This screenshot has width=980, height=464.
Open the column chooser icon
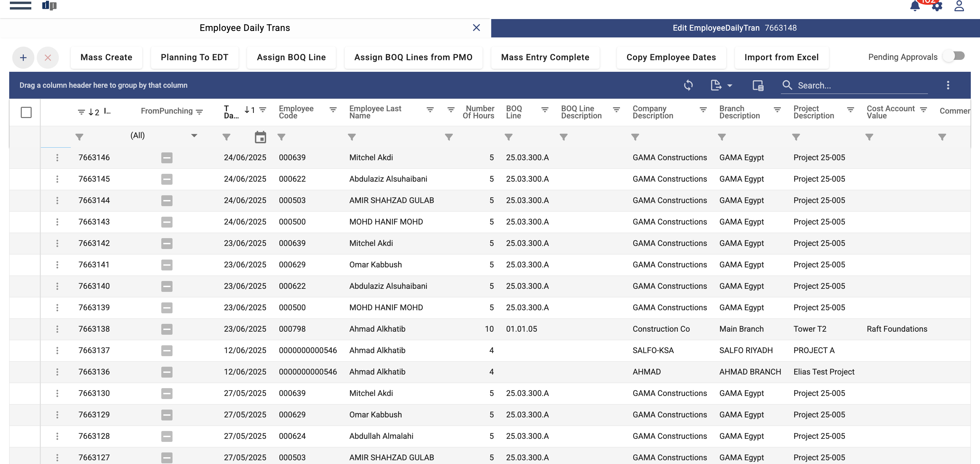(x=758, y=85)
